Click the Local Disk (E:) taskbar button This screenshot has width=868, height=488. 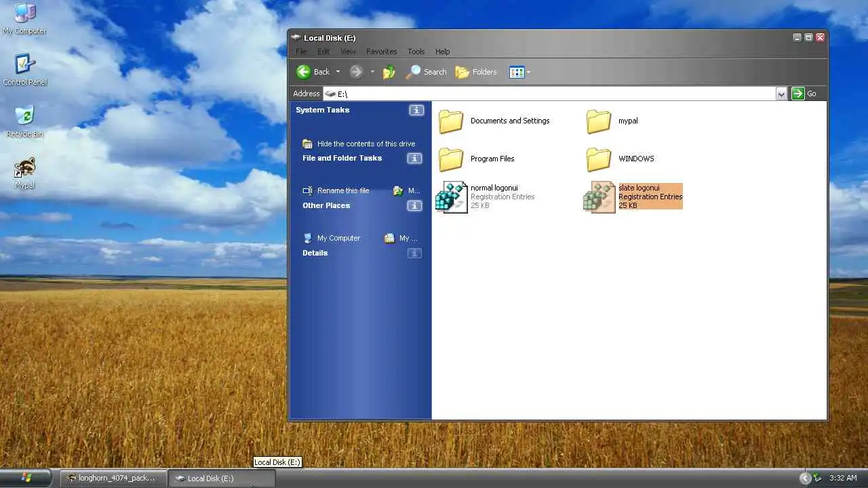pos(222,478)
